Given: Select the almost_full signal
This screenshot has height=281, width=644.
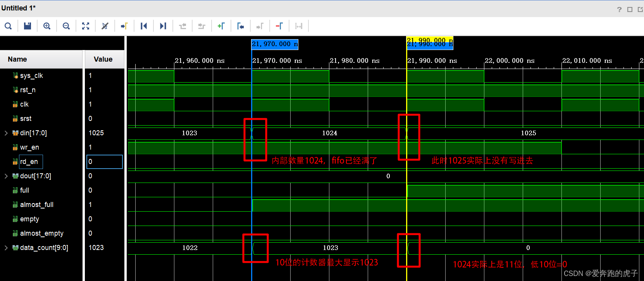Looking at the screenshot, I should pyautogui.click(x=37, y=205).
